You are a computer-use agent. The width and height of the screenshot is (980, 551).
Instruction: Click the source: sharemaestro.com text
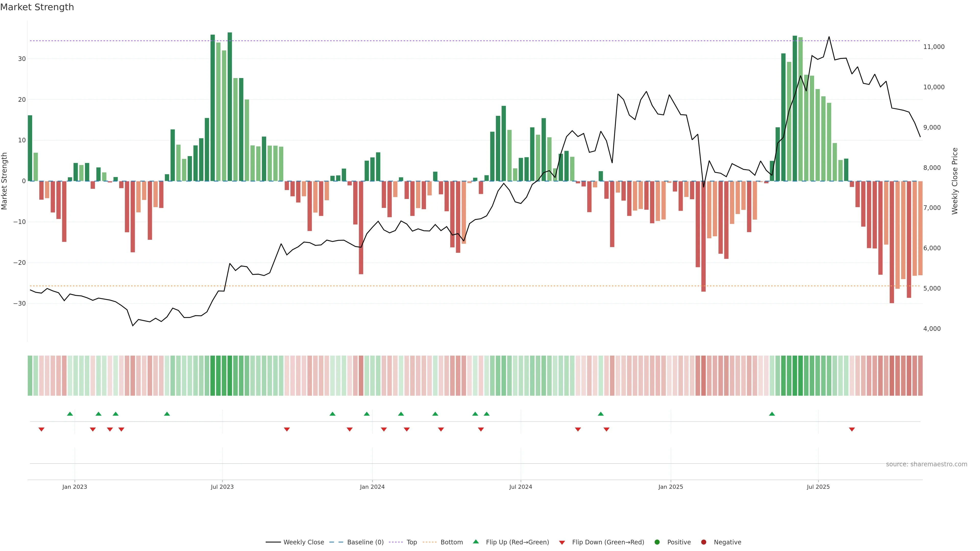[x=926, y=464]
